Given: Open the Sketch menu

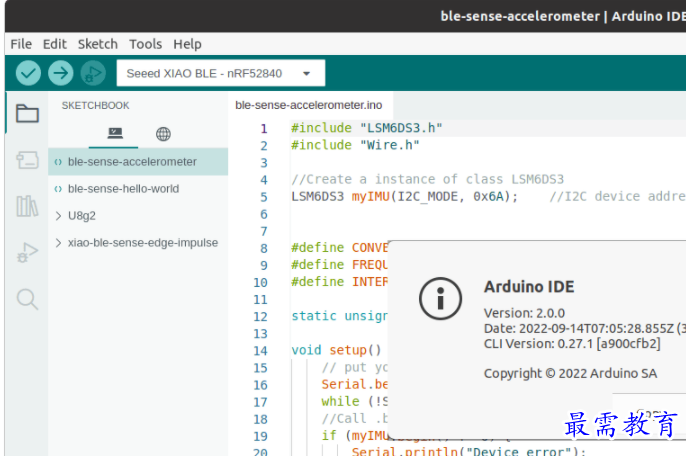Looking at the screenshot, I should pyautogui.click(x=98, y=44).
